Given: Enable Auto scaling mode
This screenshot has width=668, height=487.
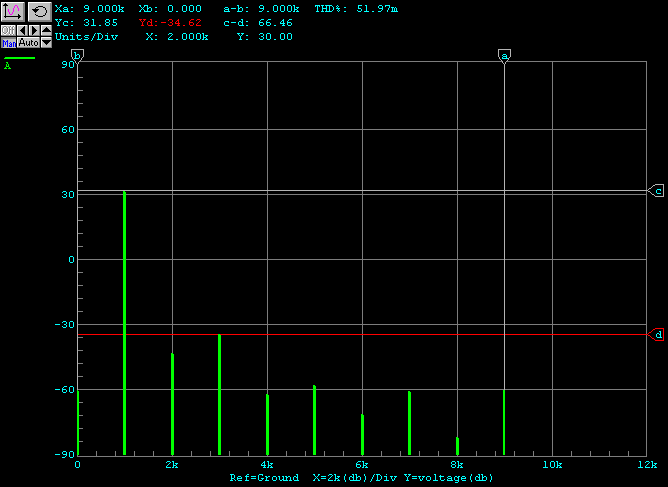Looking at the screenshot, I should [x=28, y=43].
